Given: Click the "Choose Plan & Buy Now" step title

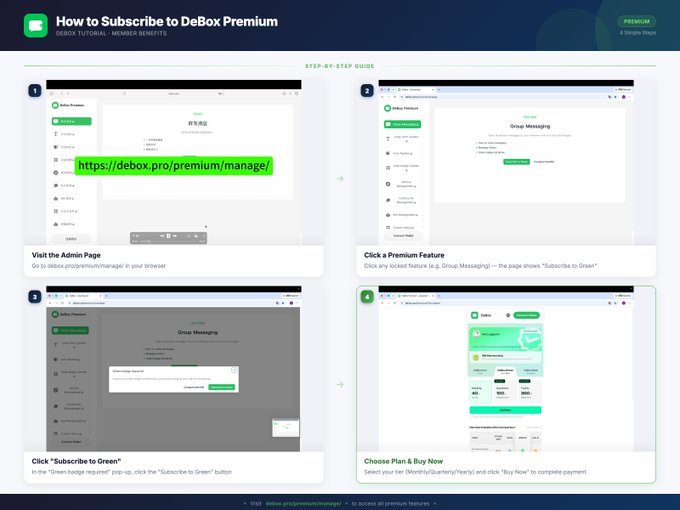Looking at the screenshot, I should (403, 461).
